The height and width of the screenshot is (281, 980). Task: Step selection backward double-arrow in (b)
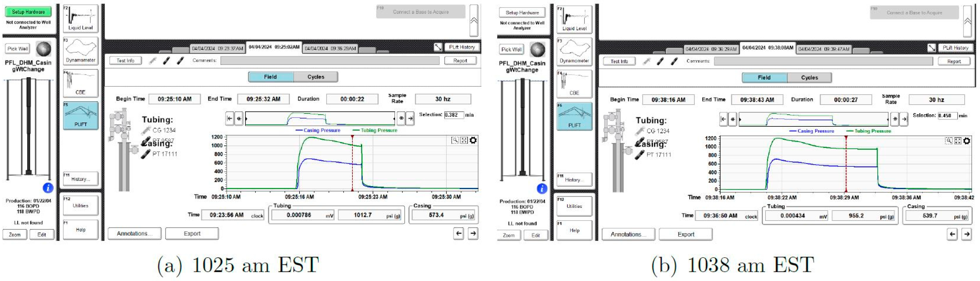click(733, 119)
